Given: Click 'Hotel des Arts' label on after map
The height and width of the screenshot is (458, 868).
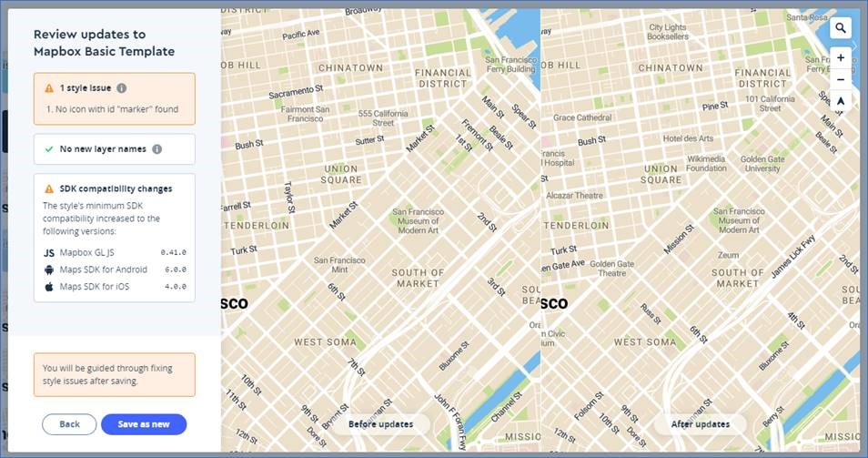Looking at the screenshot, I should pyautogui.click(x=688, y=138).
